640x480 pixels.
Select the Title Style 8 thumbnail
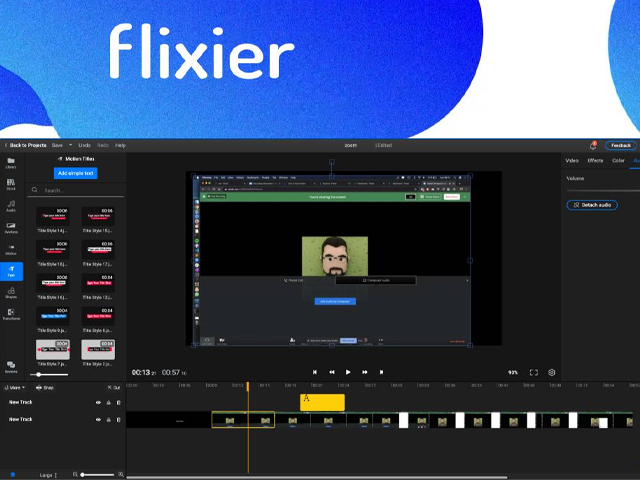[x=98, y=316]
